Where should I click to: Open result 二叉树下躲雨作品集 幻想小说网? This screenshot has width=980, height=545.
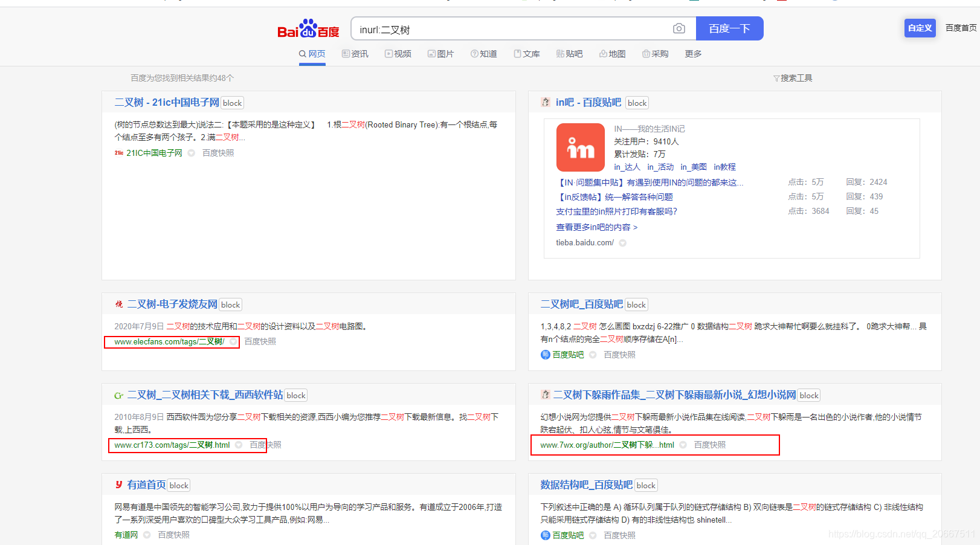674,395
